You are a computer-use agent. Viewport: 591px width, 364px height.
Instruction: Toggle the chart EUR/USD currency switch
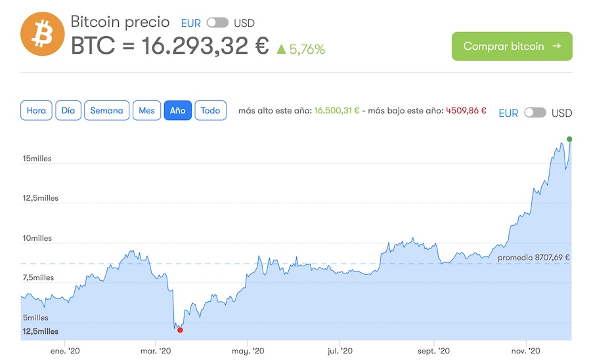click(535, 113)
